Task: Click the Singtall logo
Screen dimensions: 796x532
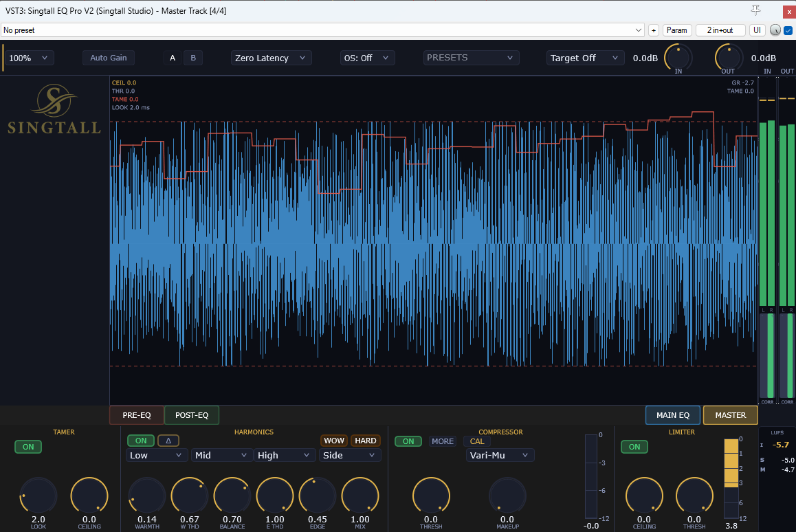Action: pos(54,109)
